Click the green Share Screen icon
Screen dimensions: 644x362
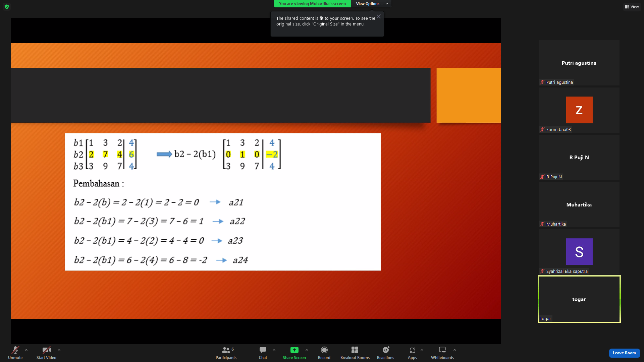tap(294, 350)
